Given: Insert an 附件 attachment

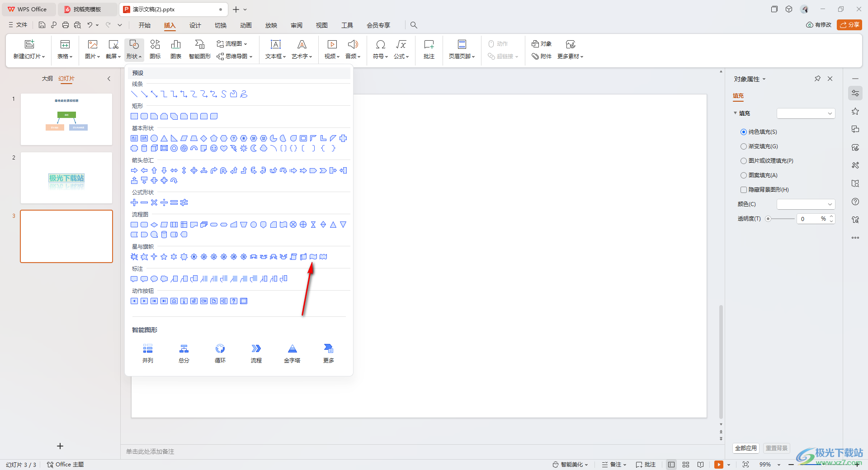Looking at the screenshot, I should pyautogui.click(x=542, y=56).
